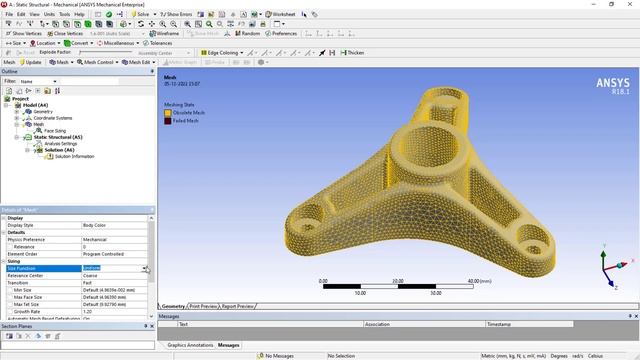Click the sort outline tree icon
Screen dimensions: 640x360
(58, 91)
